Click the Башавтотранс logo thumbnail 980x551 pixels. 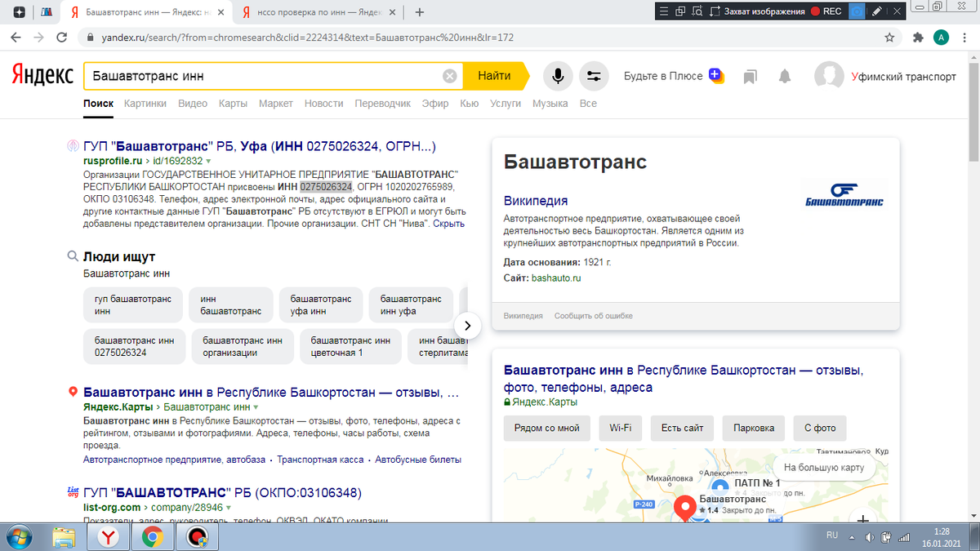point(844,195)
